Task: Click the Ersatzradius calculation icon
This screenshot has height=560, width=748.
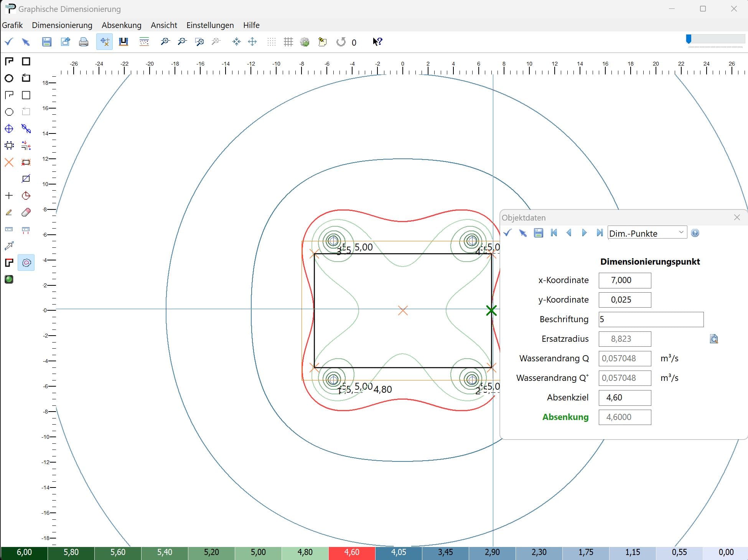Action: [x=713, y=339]
